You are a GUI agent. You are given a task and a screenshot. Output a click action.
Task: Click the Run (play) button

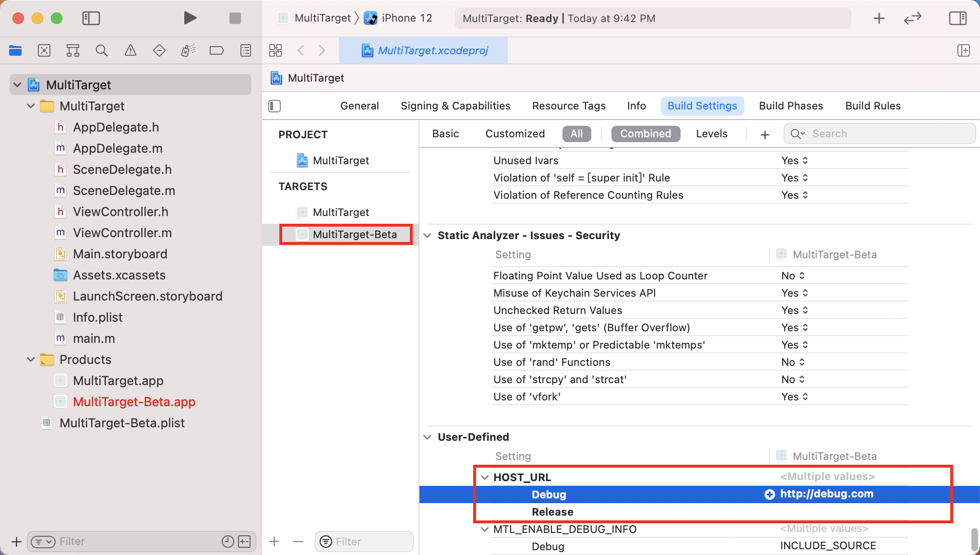pos(190,18)
